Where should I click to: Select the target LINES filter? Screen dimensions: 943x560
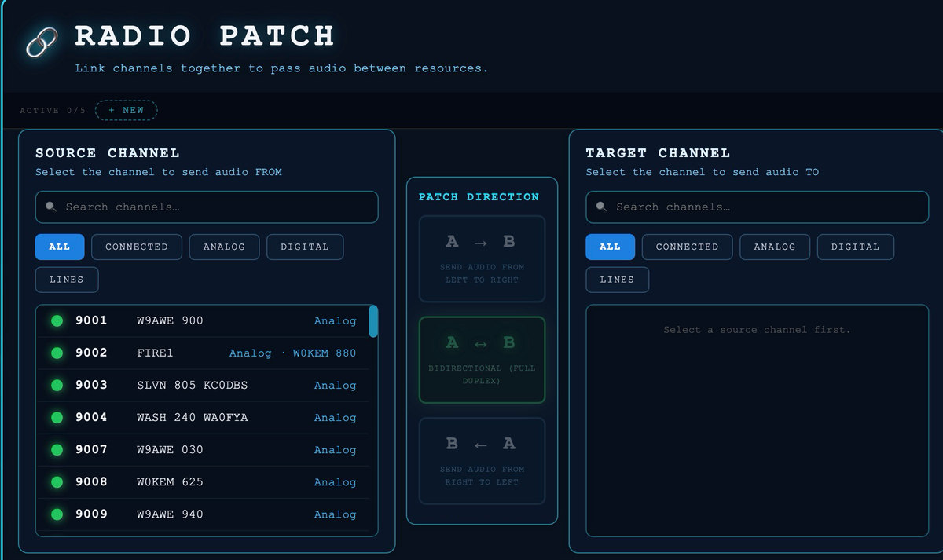click(617, 280)
